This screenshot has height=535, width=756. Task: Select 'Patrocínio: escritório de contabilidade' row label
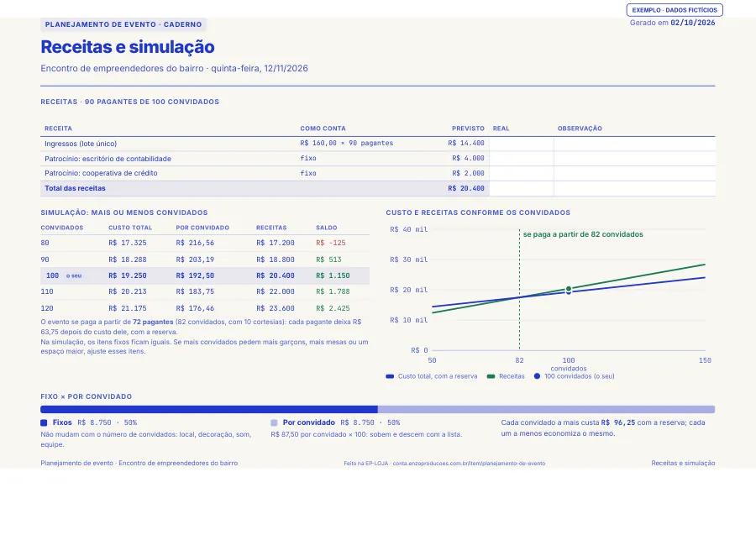108,159
